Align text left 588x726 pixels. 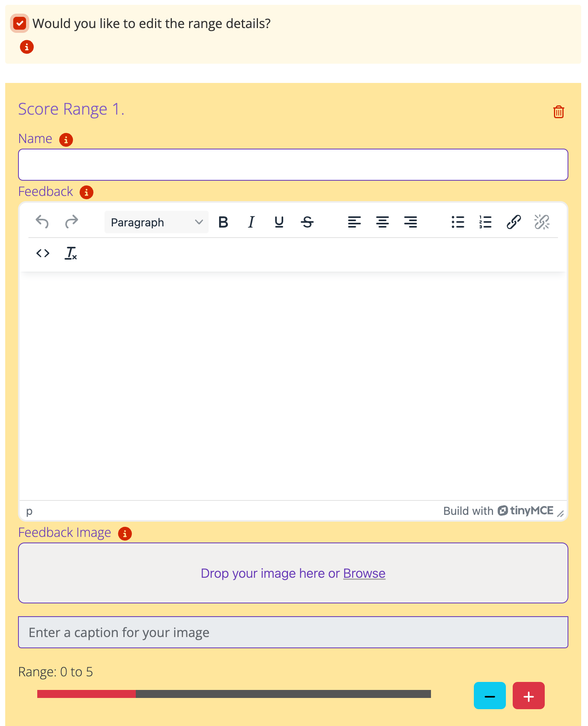click(x=354, y=222)
